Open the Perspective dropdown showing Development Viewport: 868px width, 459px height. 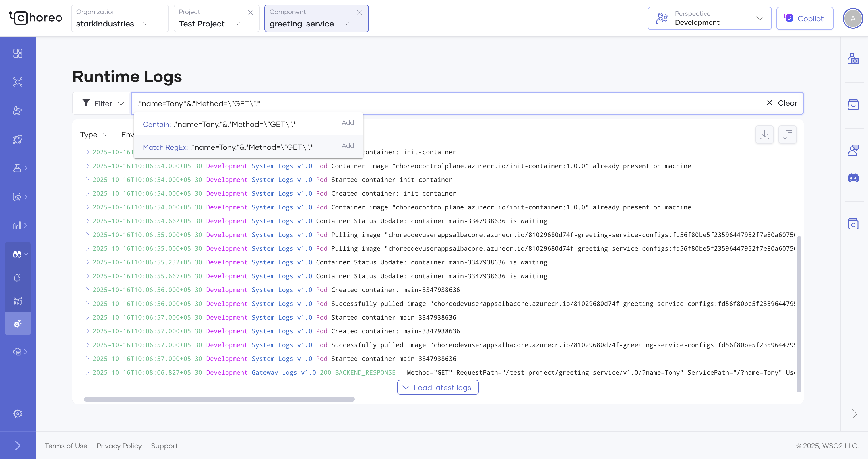tap(709, 18)
